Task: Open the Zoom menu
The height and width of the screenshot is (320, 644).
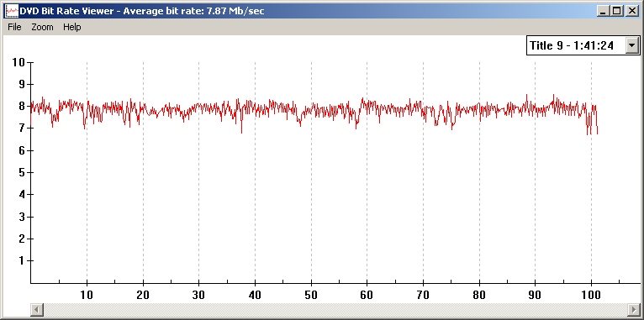Action: [42, 27]
